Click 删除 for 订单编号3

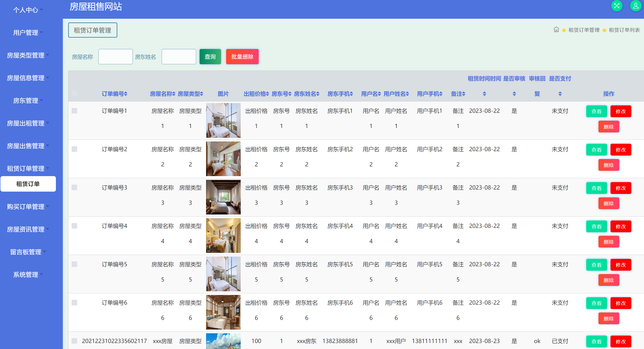click(x=608, y=203)
